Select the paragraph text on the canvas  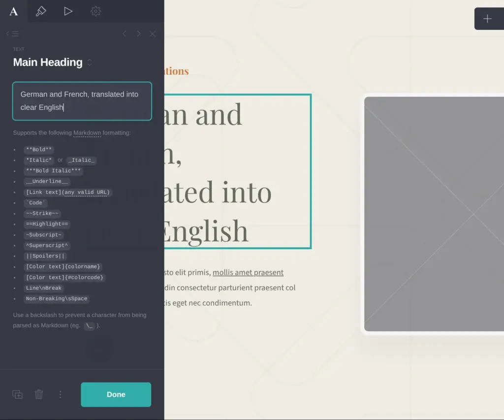pos(230,288)
